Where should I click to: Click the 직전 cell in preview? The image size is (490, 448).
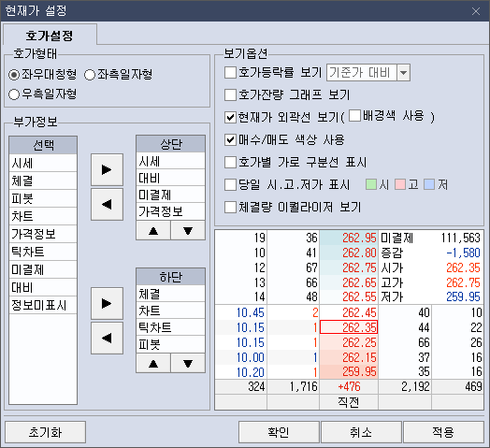pyautogui.click(x=349, y=402)
